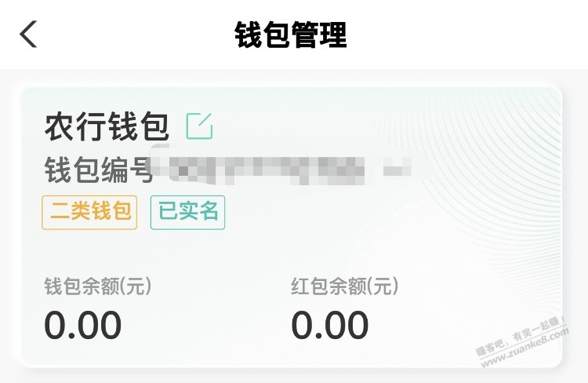The width and height of the screenshot is (588, 383).
Task: Click the 钱包编号 label
Action: coord(99,169)
